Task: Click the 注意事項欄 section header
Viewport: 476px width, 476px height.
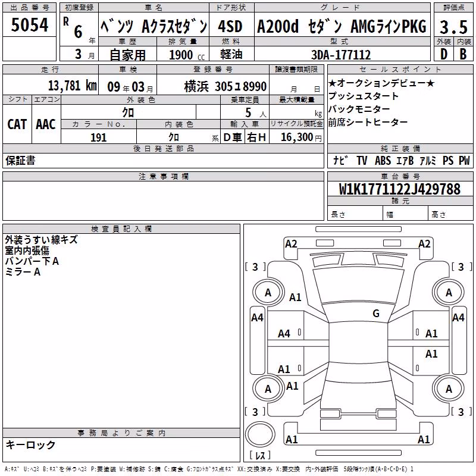Action: pyautogui.click(x=163, y=177)
